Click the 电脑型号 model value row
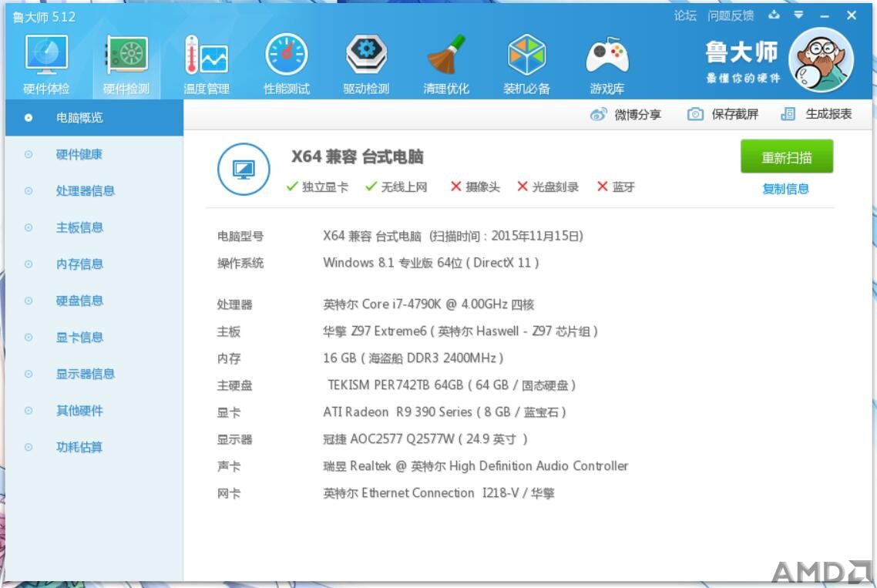Screen dimensions: 877x588 click(453, 236)
